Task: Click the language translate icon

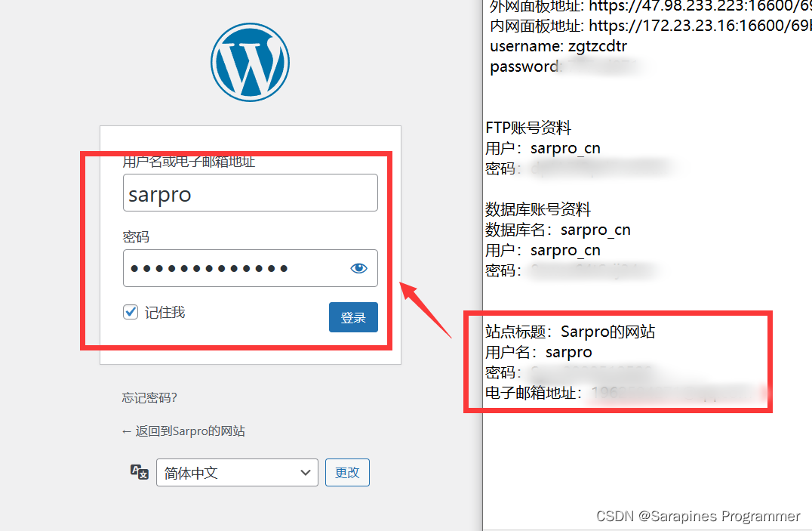Action: pos(140,472)
